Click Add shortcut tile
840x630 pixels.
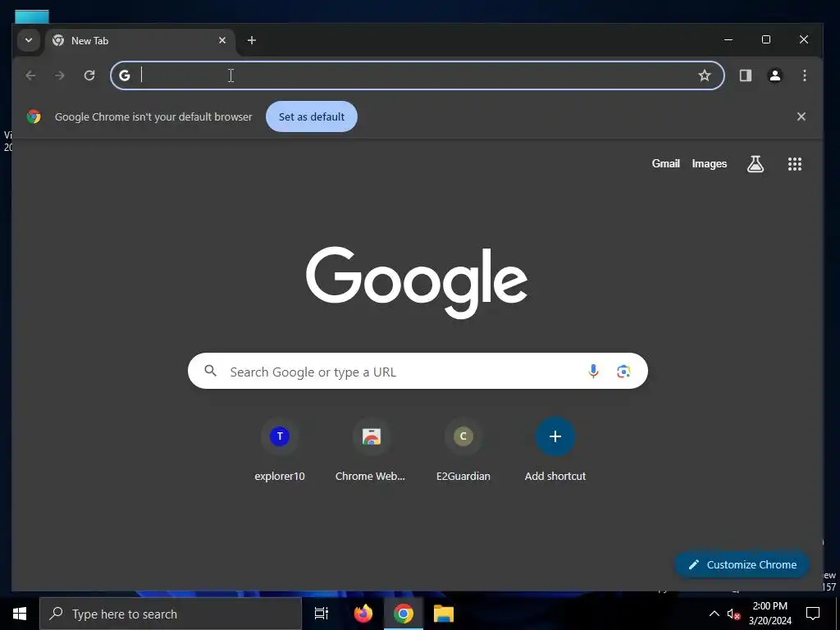click(555, 450)
